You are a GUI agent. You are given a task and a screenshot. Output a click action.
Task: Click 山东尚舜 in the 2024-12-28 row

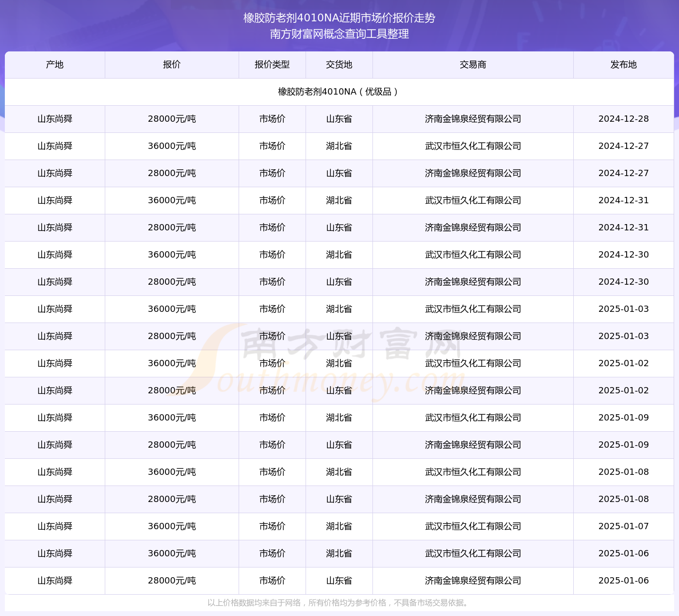[55, 119]
